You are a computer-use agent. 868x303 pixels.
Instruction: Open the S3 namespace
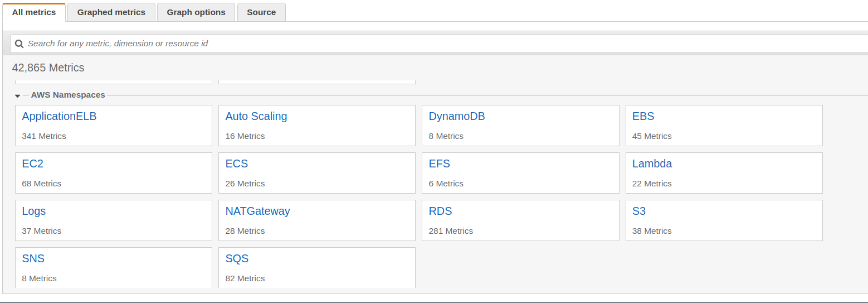(x=639, y=211)
